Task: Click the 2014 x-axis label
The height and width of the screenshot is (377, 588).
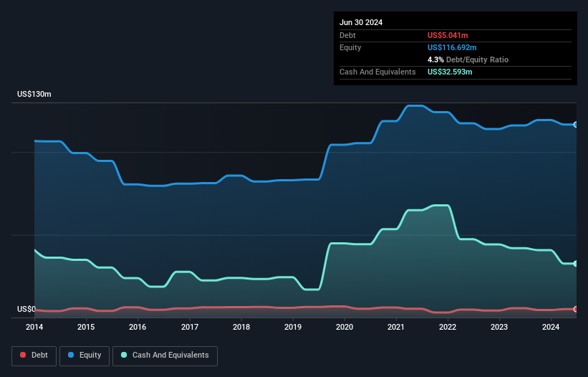Action: (x=34, y=327)
